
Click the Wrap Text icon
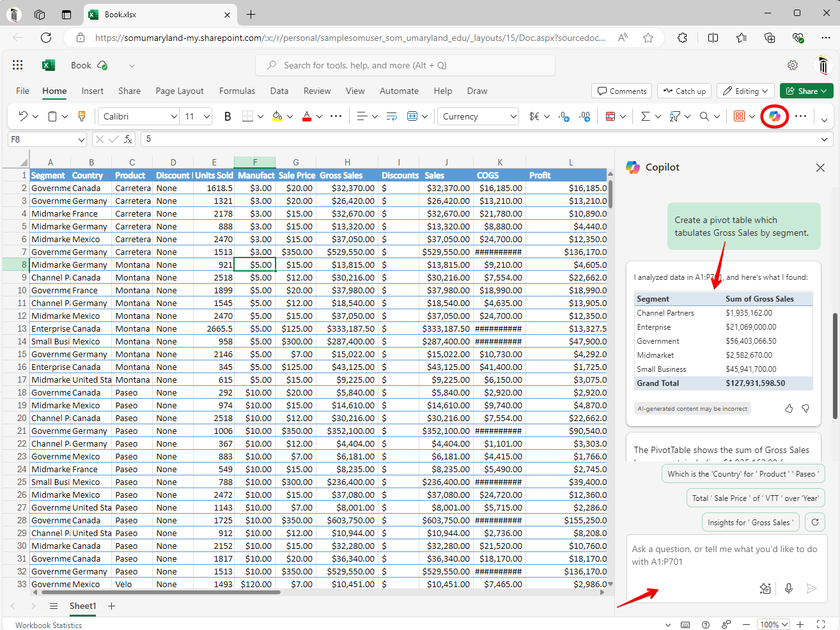(392, 116)
